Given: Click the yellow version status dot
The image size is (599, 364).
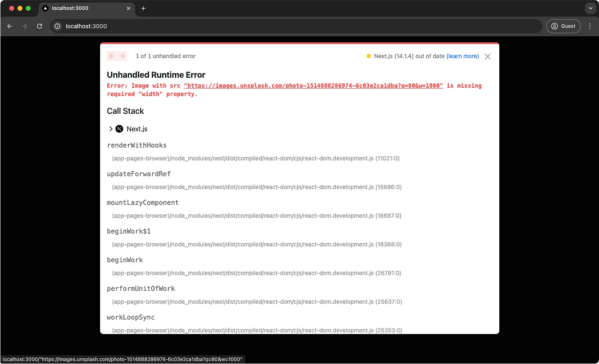Looking at the screenshot, I should point(368,56).
